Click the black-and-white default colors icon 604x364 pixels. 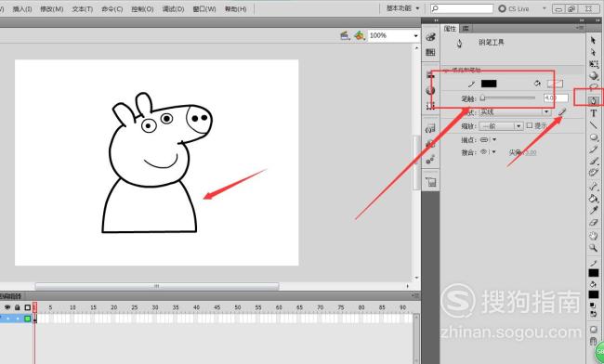pyautogui.click(x=593, y=305)
